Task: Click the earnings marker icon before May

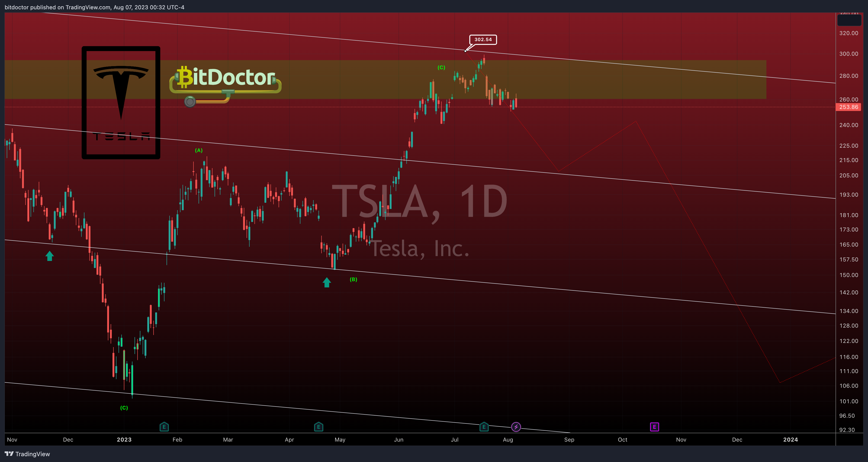Action: [318, 427]
